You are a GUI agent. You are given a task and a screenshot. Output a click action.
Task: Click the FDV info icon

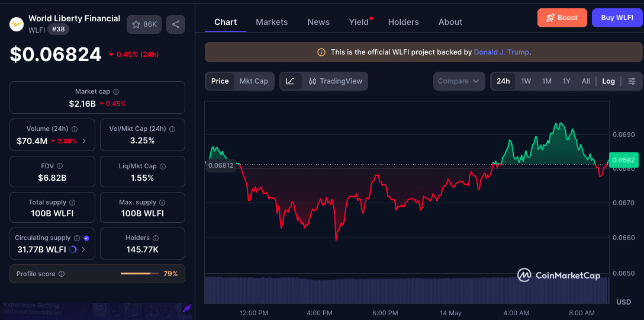coord(60,166)
